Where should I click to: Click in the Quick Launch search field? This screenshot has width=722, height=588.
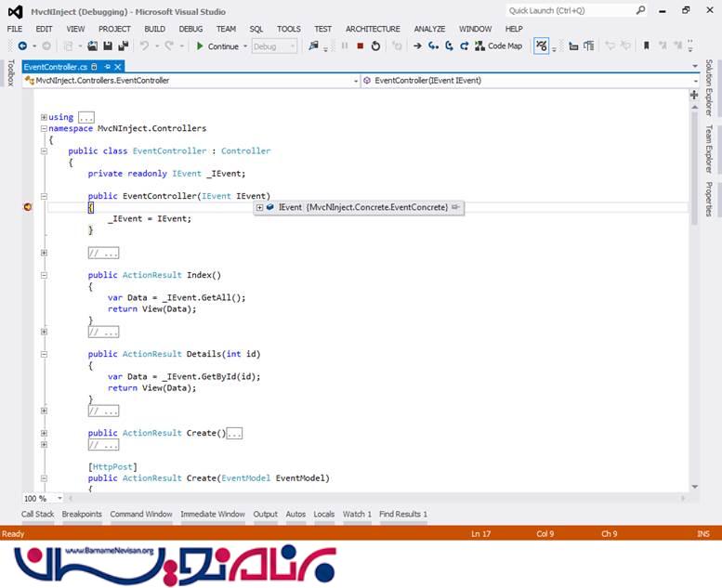[567, 10]
